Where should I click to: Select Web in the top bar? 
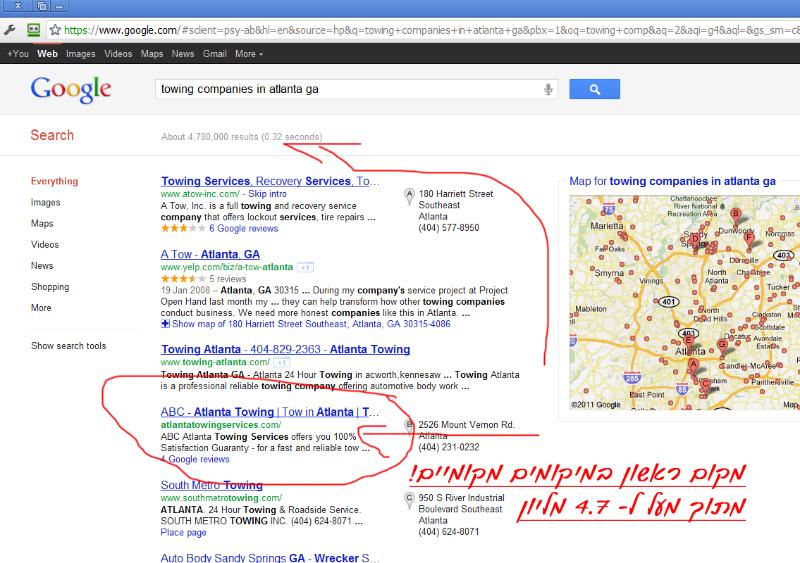pyautogui.click(x=47, y=54)
